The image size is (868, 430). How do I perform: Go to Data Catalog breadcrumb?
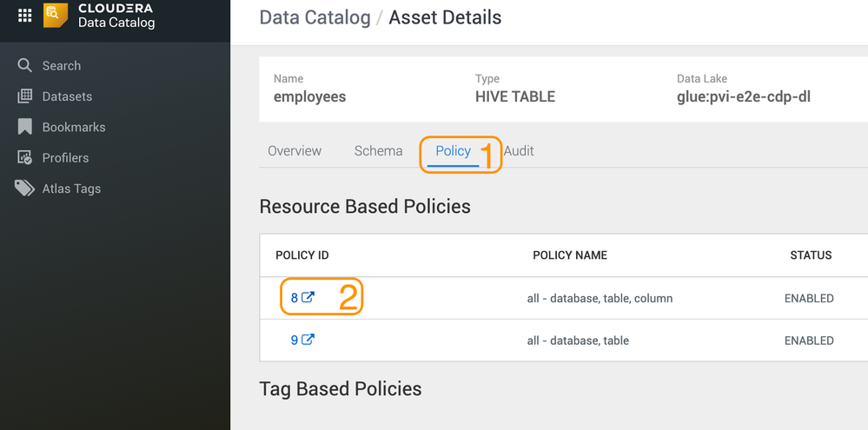tap(315, 17)
